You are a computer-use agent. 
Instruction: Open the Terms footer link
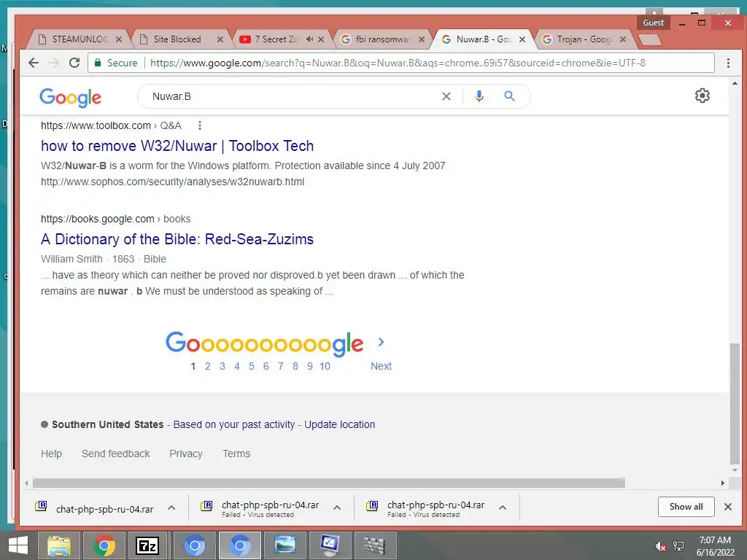pyautogui.click(x=236, y=454)
